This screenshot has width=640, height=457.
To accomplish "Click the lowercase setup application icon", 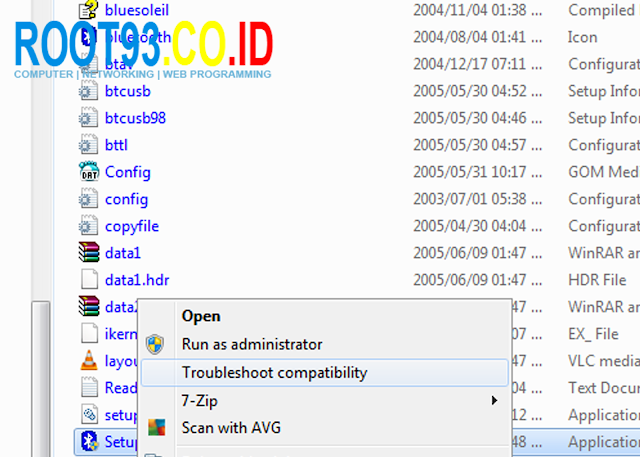I will click(x=89, y=414).
